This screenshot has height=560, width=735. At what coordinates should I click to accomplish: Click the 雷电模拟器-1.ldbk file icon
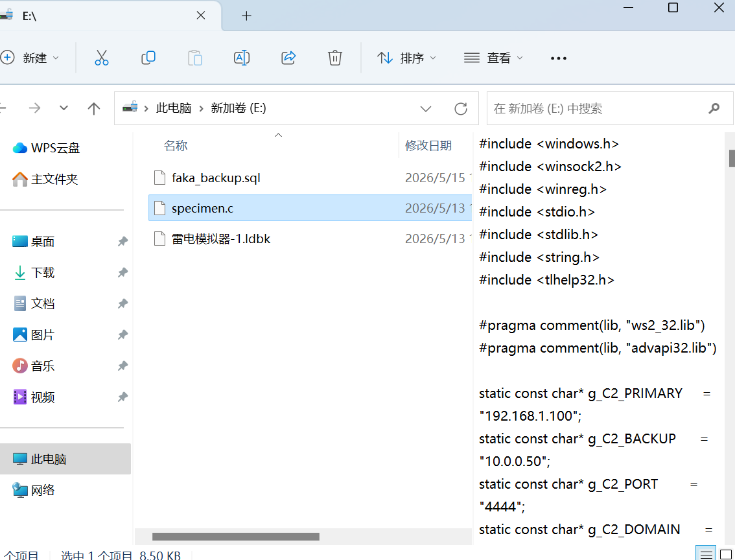coord(160,239)
